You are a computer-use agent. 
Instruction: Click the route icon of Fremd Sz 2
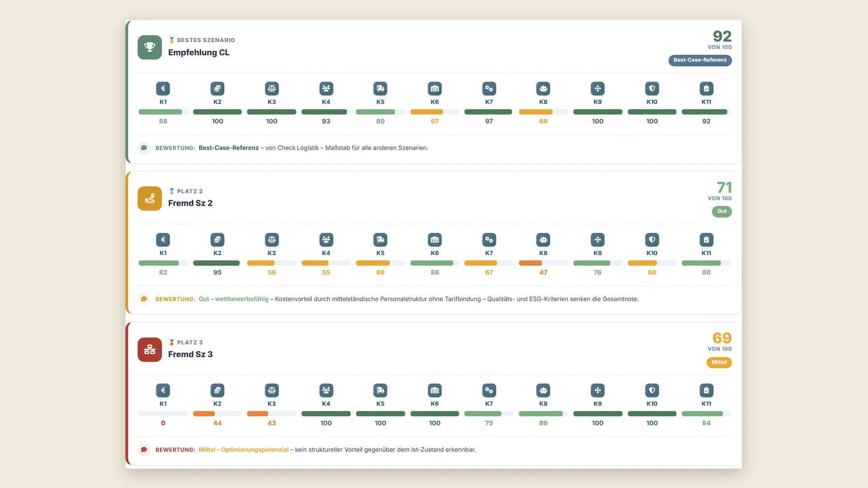[x=150, y=198]
